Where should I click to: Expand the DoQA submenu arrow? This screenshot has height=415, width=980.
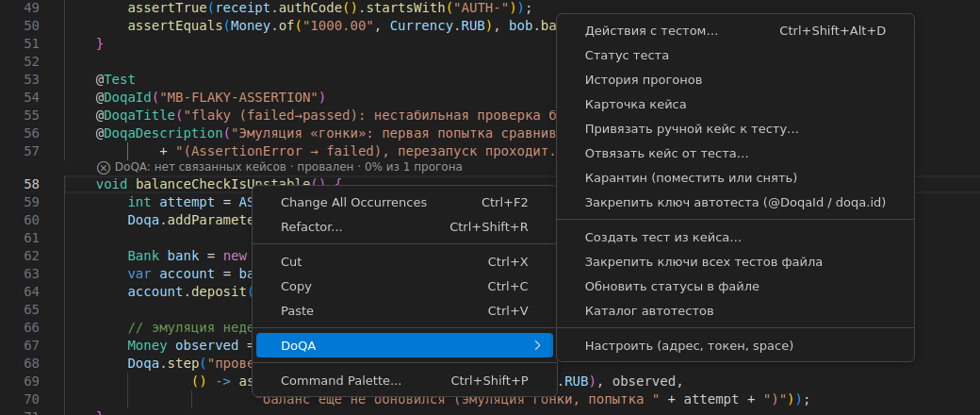(537, 345)
